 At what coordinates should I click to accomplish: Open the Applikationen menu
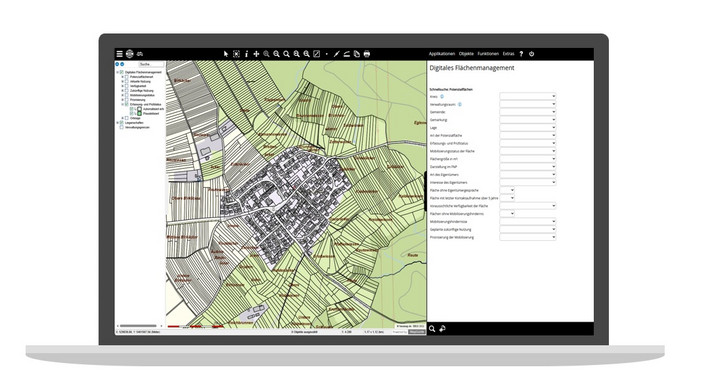point(442,54)
